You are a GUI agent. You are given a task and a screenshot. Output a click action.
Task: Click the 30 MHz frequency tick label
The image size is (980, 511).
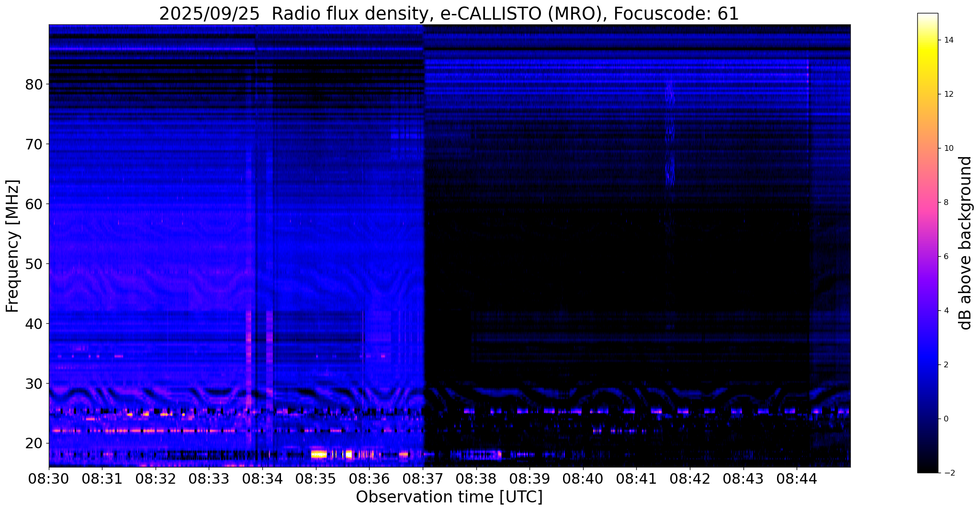pyautogui.click(x=33, y=383)
